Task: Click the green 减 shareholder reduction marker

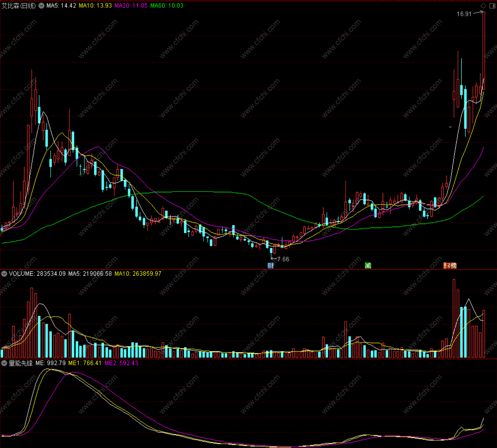Action: pos(368,265)
